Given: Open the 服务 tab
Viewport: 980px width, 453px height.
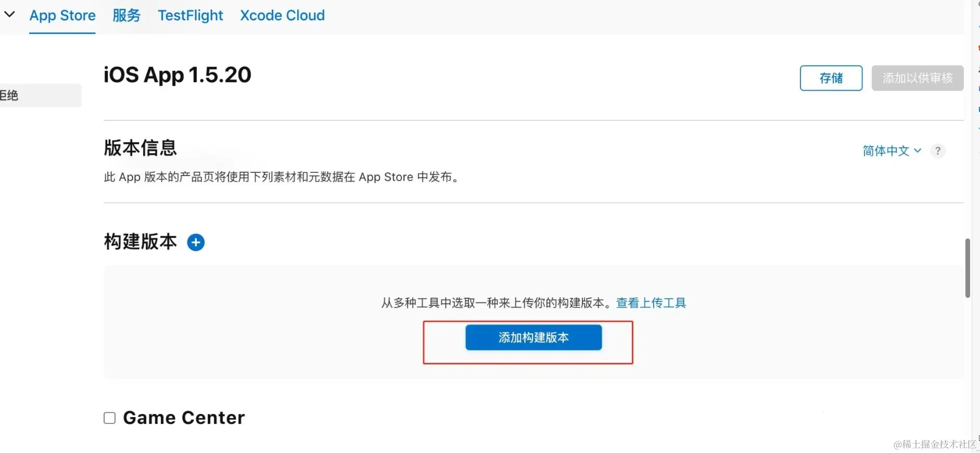Looking at the screenshot, I should point(126,16).
